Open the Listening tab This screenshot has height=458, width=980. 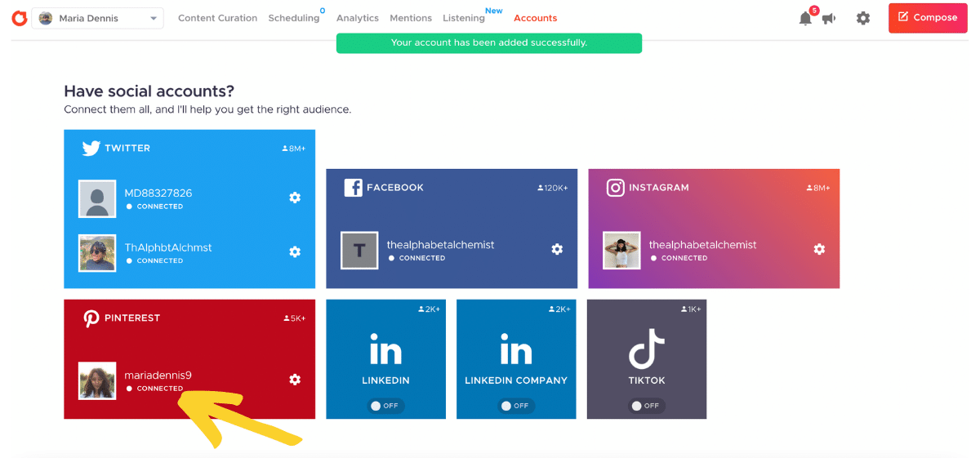464,18
